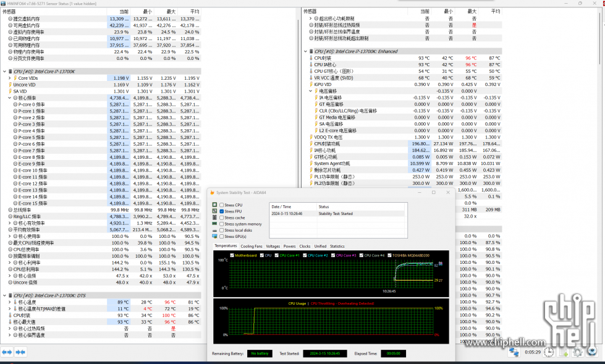The height and width of the screenshot is (364, 605).
Task: Click the Status column header in AIDA64 log
Action: point(361,207)
